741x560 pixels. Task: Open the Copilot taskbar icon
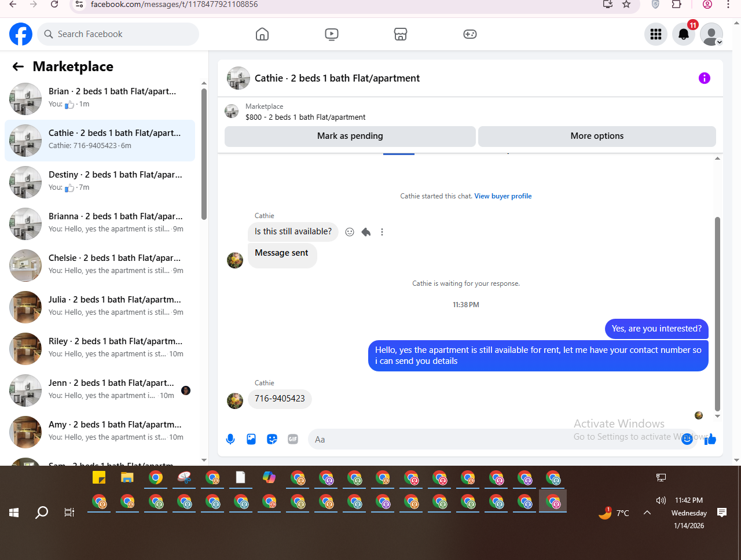(x=269, y=478)
